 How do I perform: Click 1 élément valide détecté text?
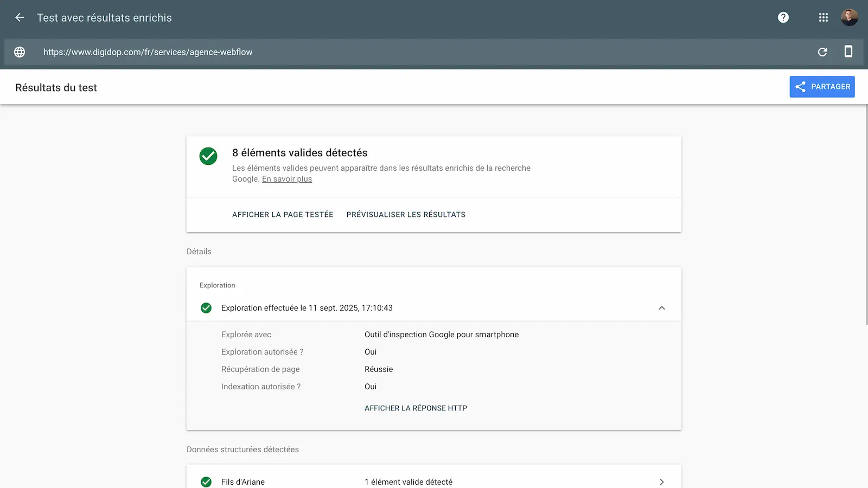(409, 482)
